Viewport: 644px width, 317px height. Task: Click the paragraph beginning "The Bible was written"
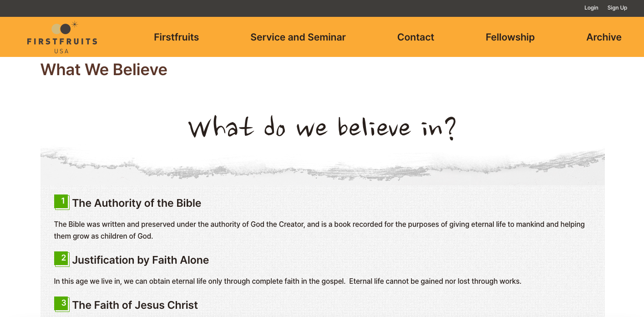coord(319,230)
